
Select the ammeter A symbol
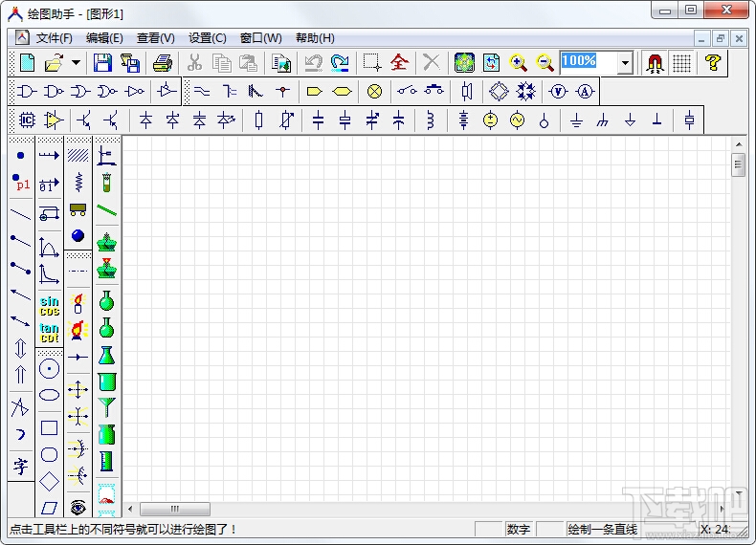(x=585, y=91)
